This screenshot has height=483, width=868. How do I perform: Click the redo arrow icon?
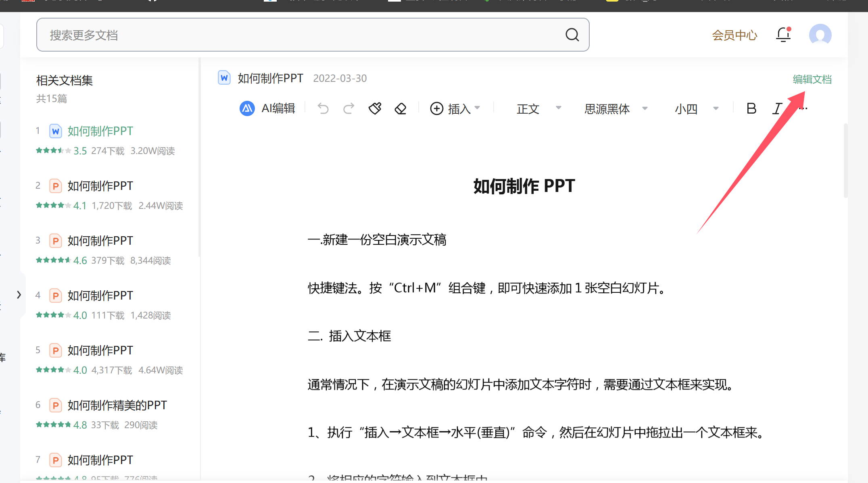pos(349,108)
